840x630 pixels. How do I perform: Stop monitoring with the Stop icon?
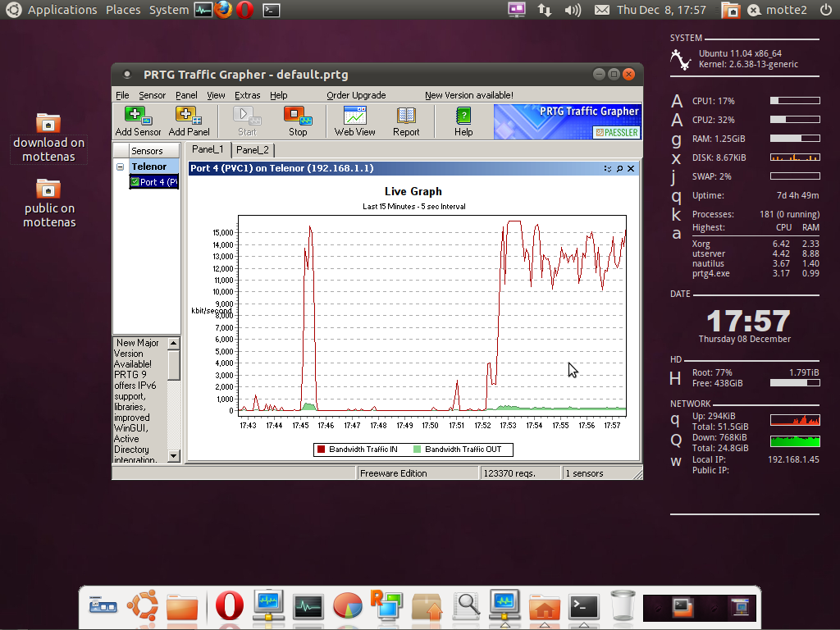pos(298,121)
